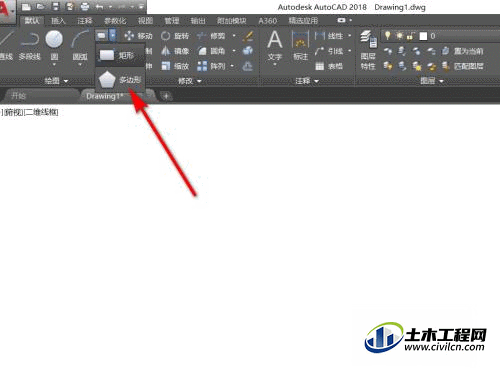Click 匹配图层 match layer button

click(x=463, y=66)
